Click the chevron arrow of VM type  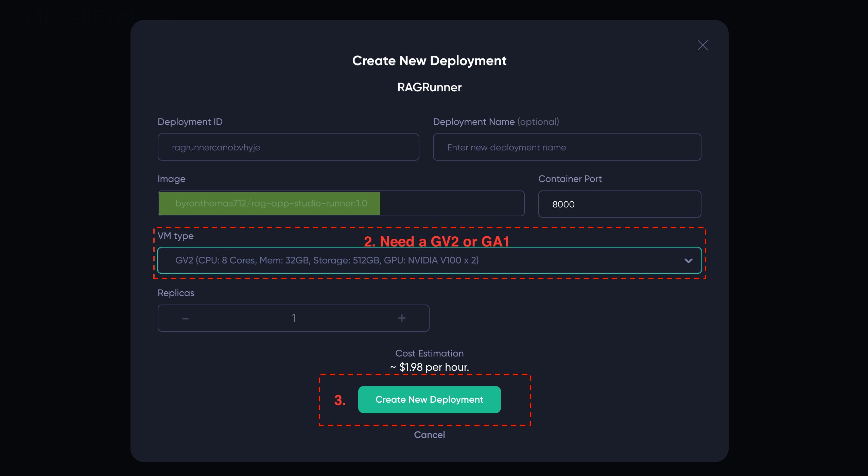[x=688, y=260]
